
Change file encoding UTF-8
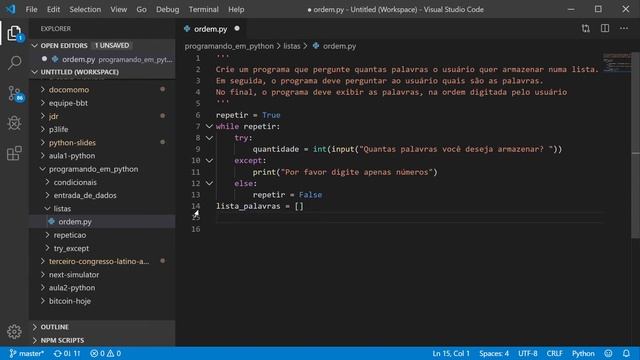click(x=528, y=353)
